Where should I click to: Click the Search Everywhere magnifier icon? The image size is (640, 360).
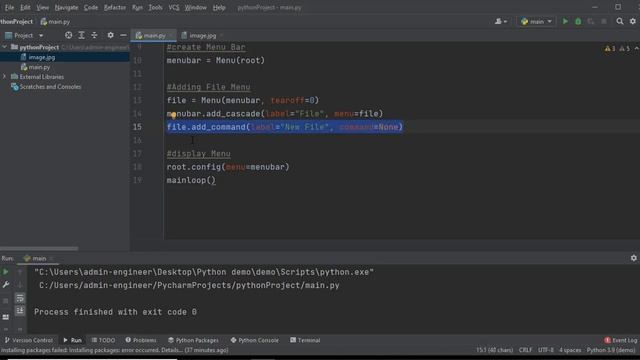pos(620,21)
